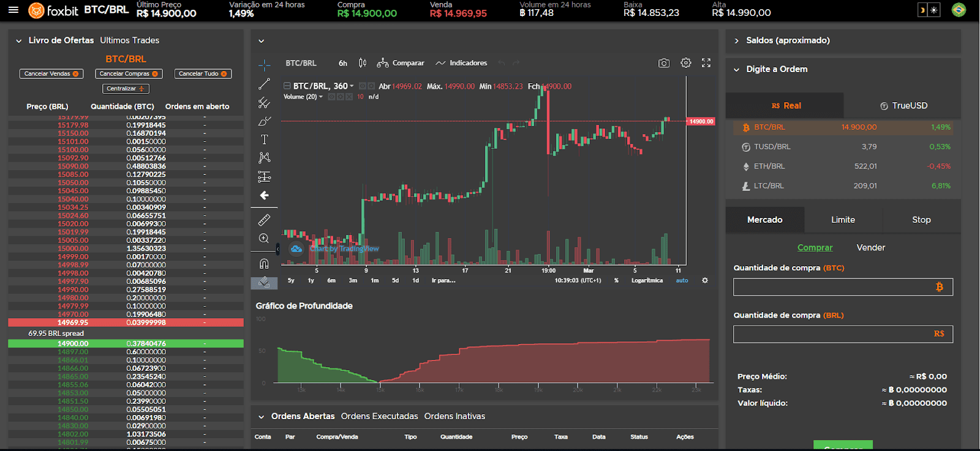Collapse the Ordens Abertas section chevron

262,417
